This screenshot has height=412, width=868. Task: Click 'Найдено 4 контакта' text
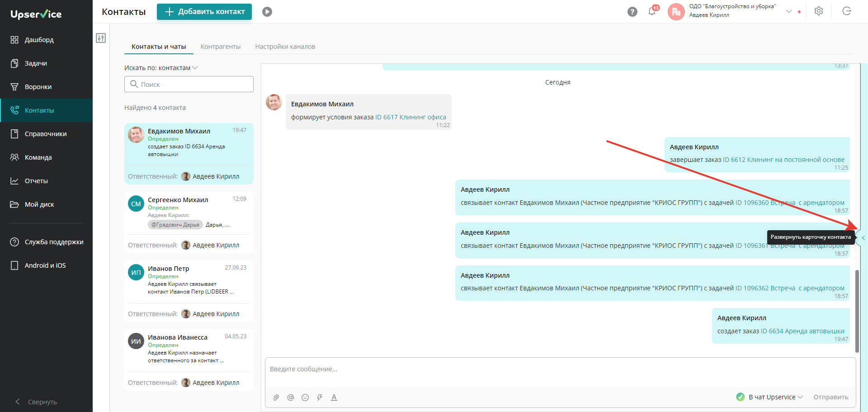tap(155, 108)
